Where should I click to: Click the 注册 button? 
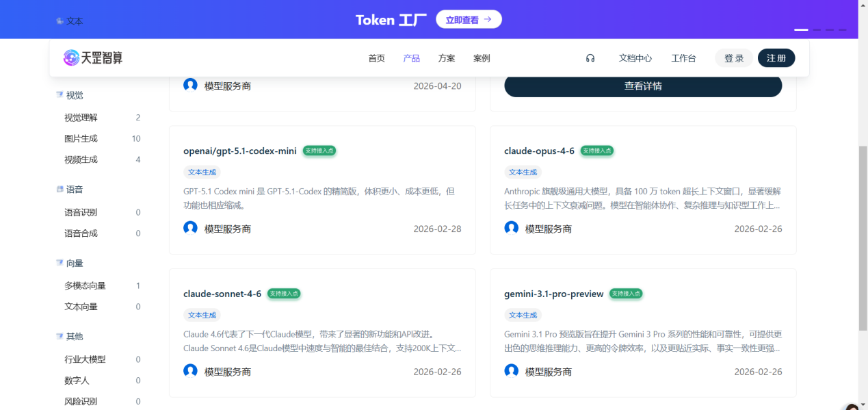pyautogui.click(x=776, y=58)
